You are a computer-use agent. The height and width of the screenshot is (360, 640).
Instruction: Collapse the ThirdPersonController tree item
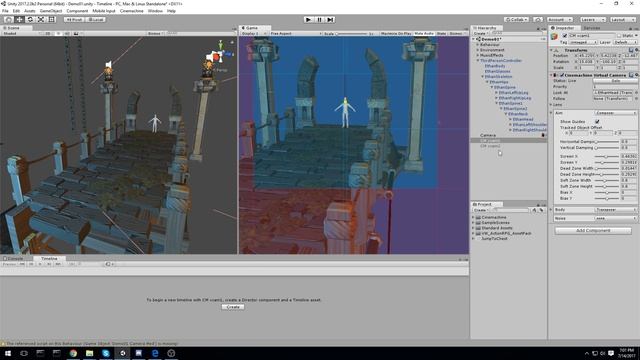(x=478, y=60)
